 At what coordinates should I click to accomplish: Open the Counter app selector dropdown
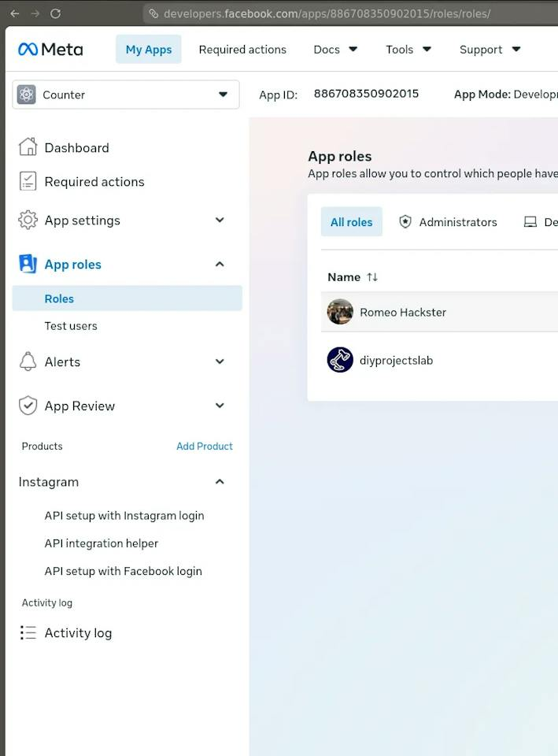(x=126, y=94)
